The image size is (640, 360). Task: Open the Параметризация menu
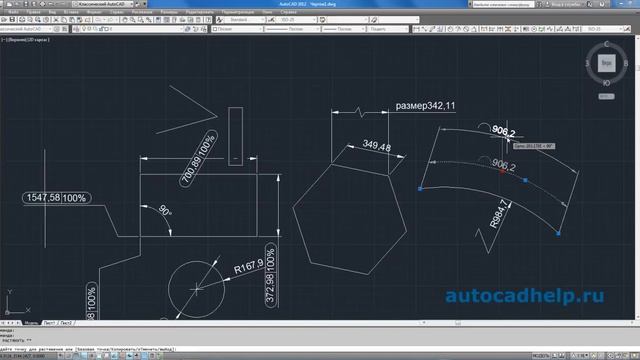pos(238,12)
